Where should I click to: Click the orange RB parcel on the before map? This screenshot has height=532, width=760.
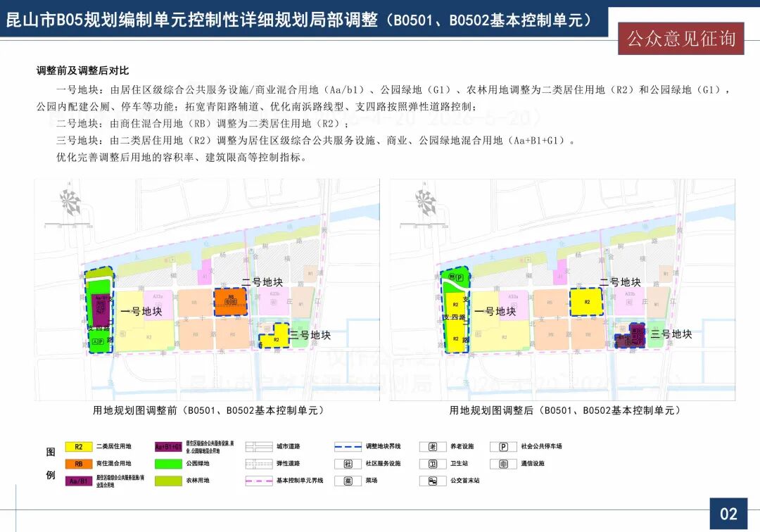[230, 301]
